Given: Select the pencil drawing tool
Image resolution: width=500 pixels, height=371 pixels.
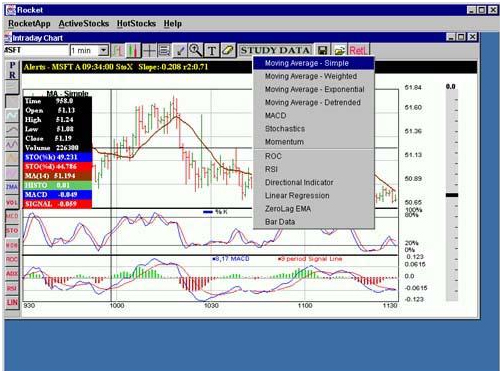Looking at the screenshot, I should pyautogui.click(x=180, y=51).
